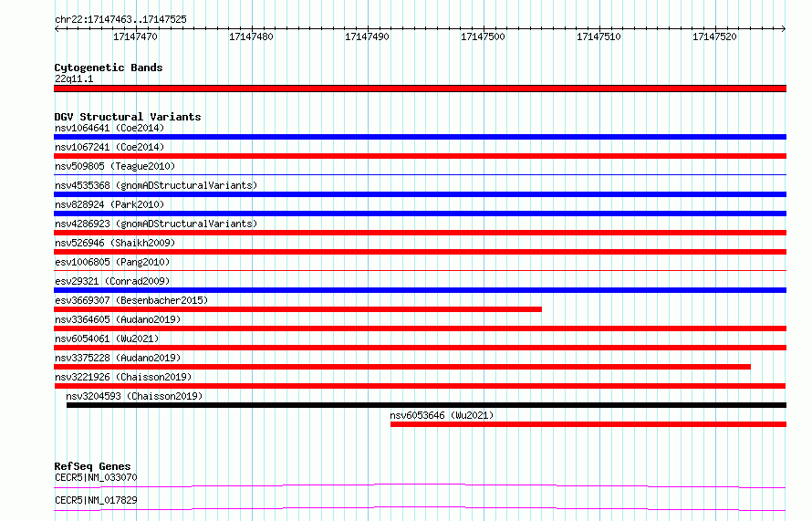Click the blue esv29321 variant bar
This screenshot has height=521, width=812.
coord(420,290)
